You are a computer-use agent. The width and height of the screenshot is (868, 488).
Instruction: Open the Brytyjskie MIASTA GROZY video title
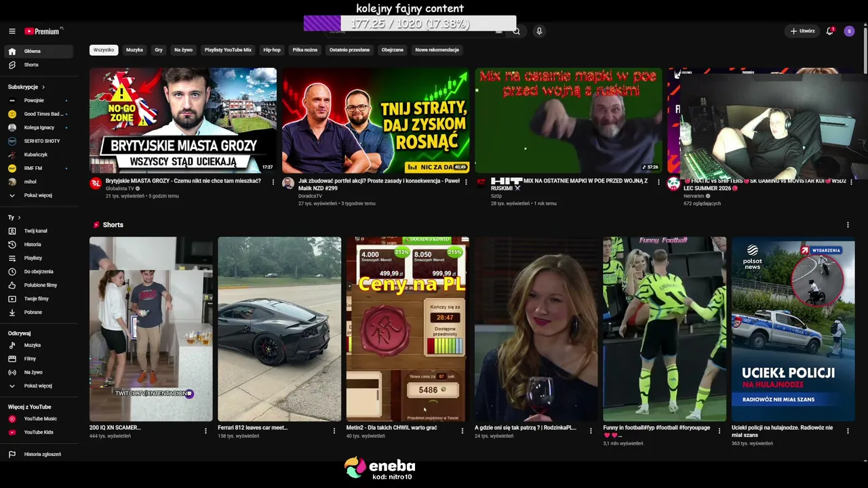coord(183,181)
